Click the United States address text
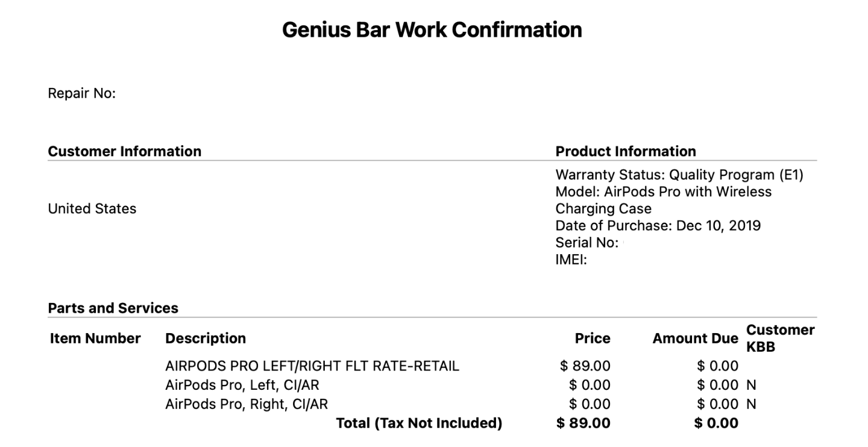 (x=92, y=208)
